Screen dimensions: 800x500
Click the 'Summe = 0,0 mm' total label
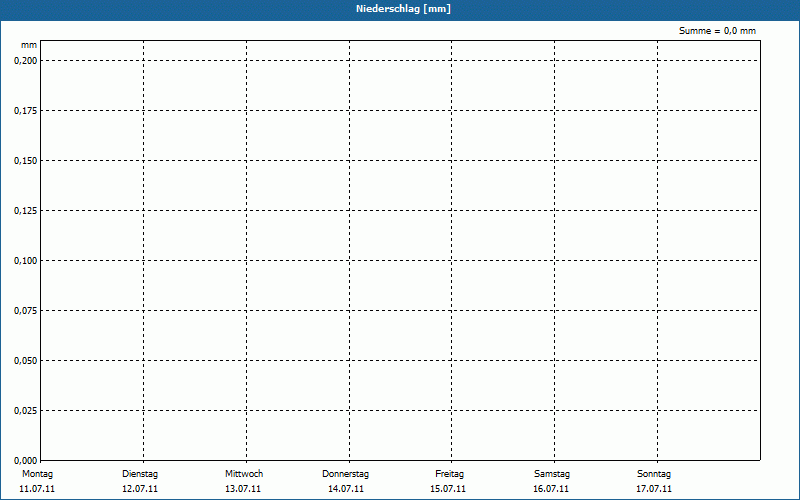click(717, 31)
